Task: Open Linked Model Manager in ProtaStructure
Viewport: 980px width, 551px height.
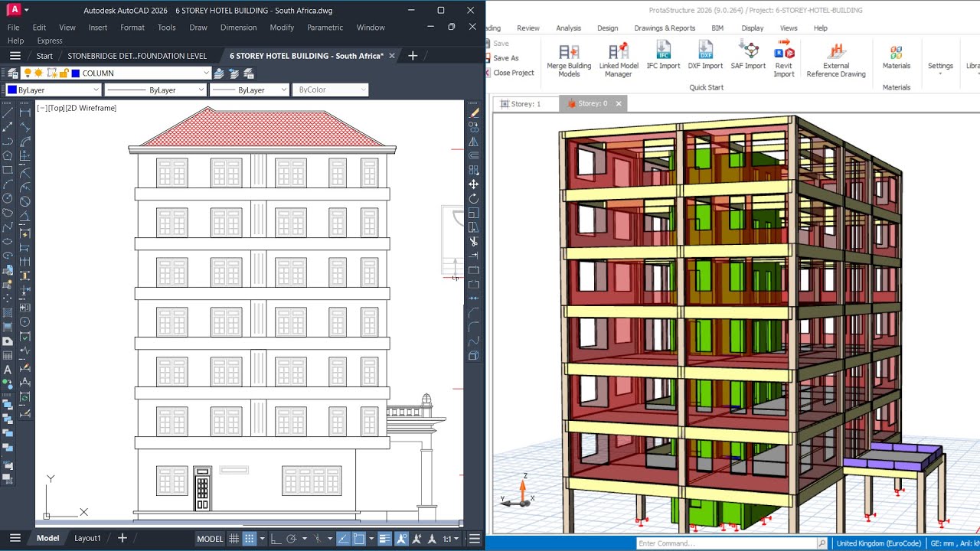Action: point(619,59)
